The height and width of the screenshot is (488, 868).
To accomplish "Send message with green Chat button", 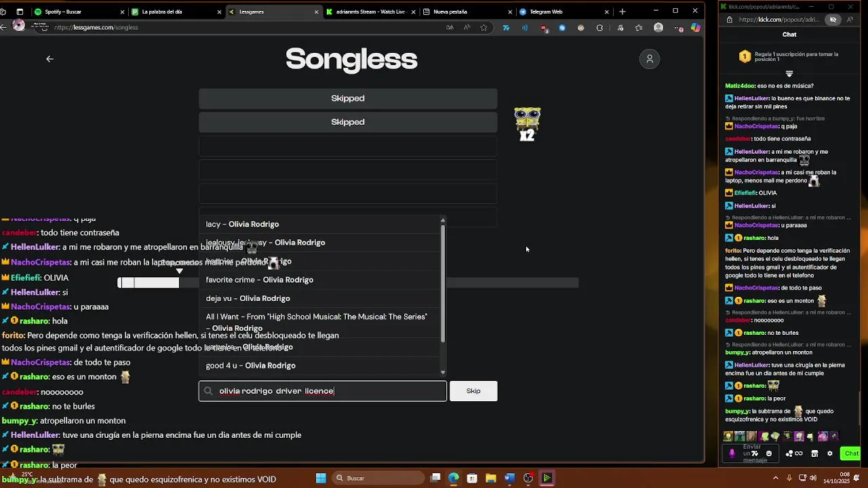I will pyautogui.click(x=851, y=453).
